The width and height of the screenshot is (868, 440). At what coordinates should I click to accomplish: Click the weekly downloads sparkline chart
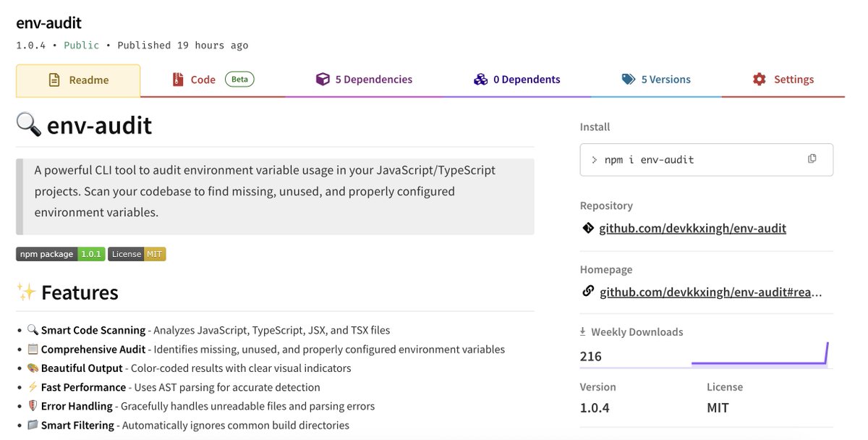[759, 353]
